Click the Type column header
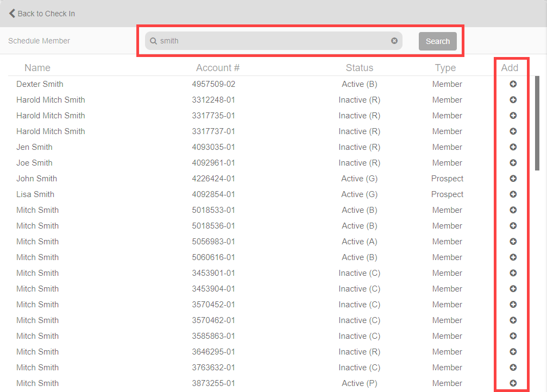The image size is (547, 392). 445,68
